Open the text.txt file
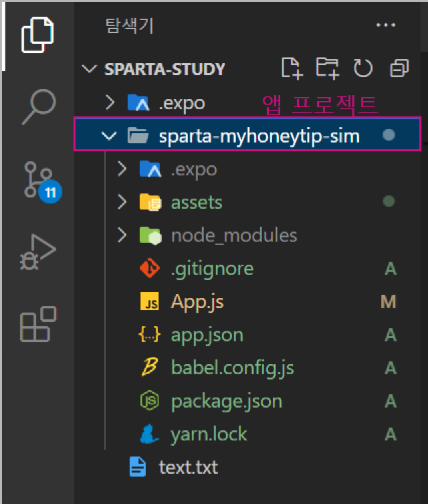Viewport: 428px width, 504px height. pyautogui.click(x=188, y=467)
